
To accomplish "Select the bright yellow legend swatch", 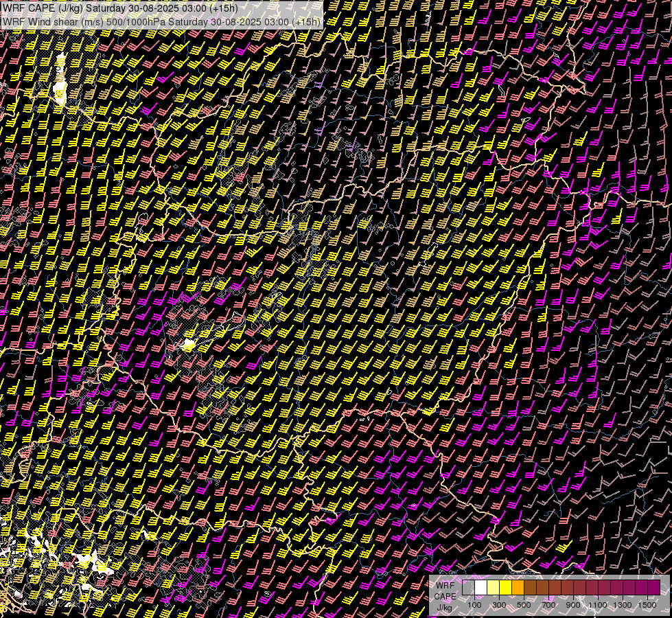I will coord(506,587).
